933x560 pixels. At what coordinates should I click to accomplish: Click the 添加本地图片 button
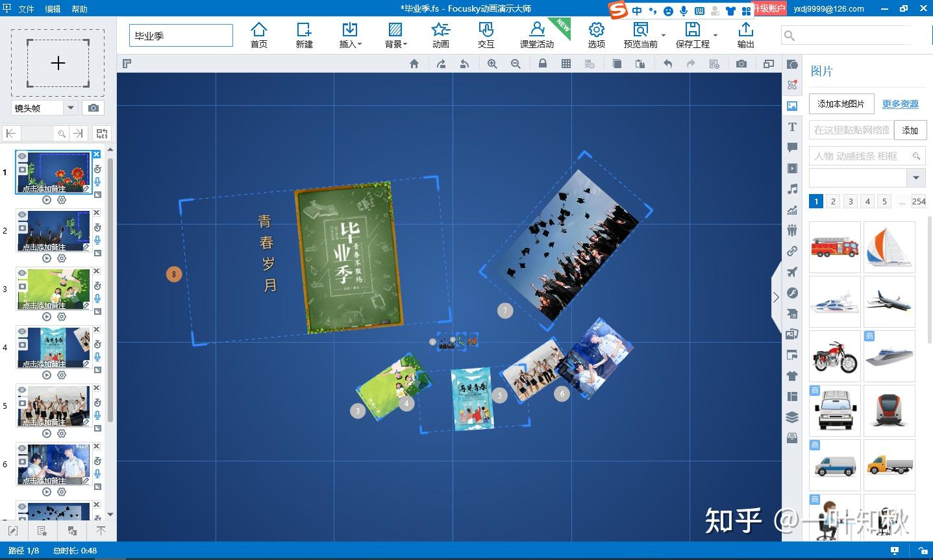coord(841,104)
